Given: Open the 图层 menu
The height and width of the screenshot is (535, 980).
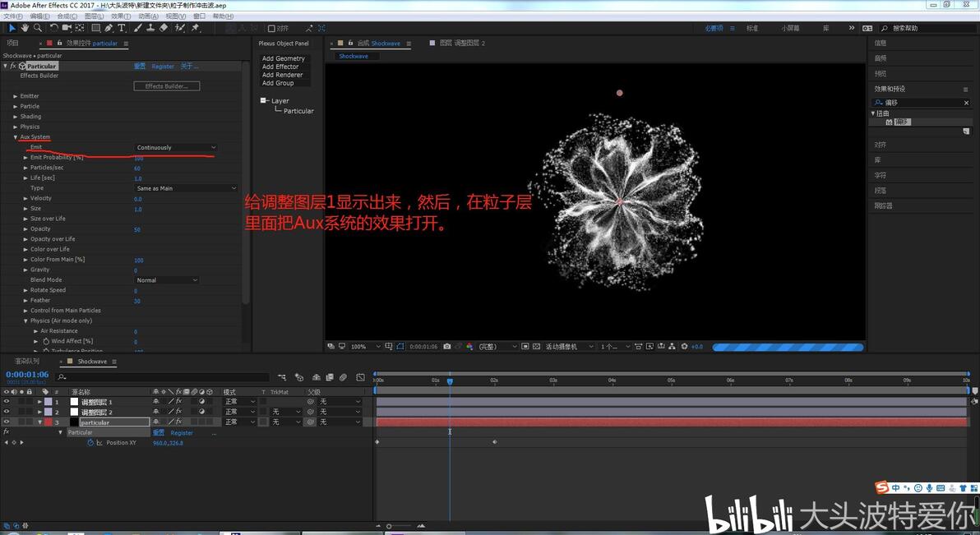Looking at the screenshot, I should pos(94,16).
